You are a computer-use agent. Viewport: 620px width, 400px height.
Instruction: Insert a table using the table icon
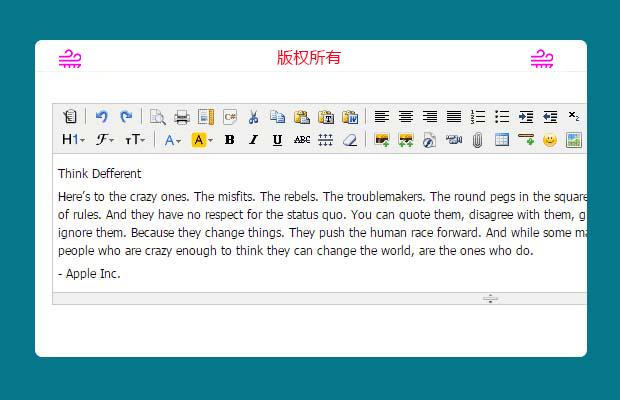click(502, 140)
